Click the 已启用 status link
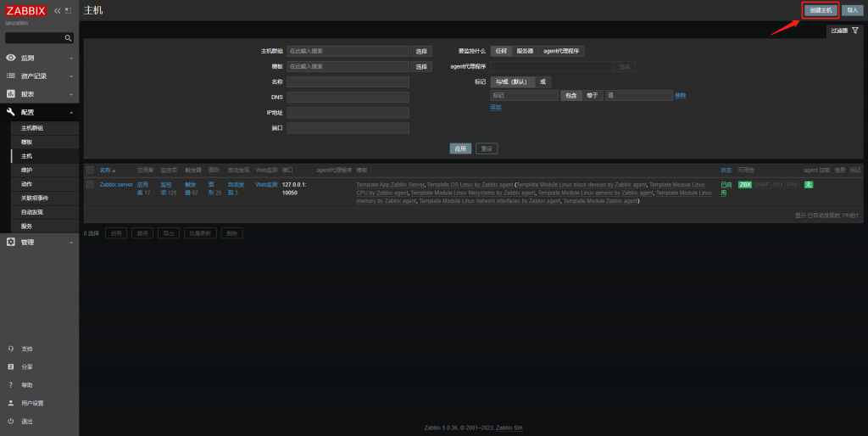 coord(726,188)
